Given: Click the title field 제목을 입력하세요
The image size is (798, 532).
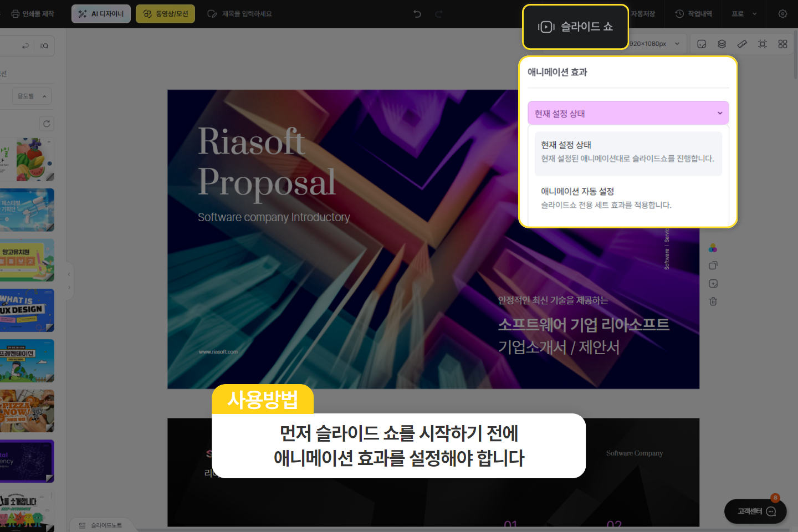Looking at the screenshot, I should (x=247, y=14).
